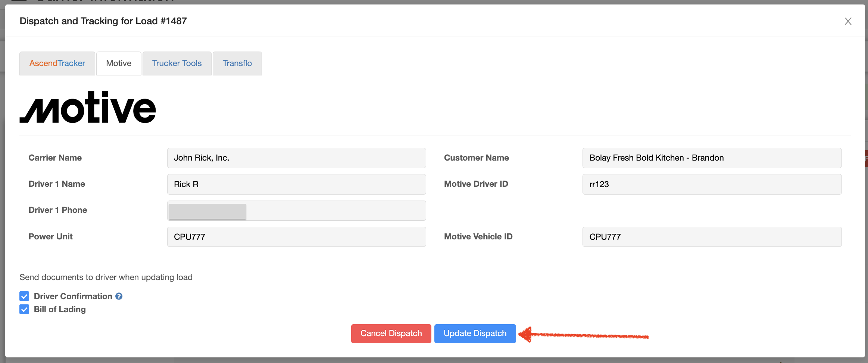The width and height of the screenshot is (868, 363).
Task: Select the Motive tab
Action: (119, 63)
